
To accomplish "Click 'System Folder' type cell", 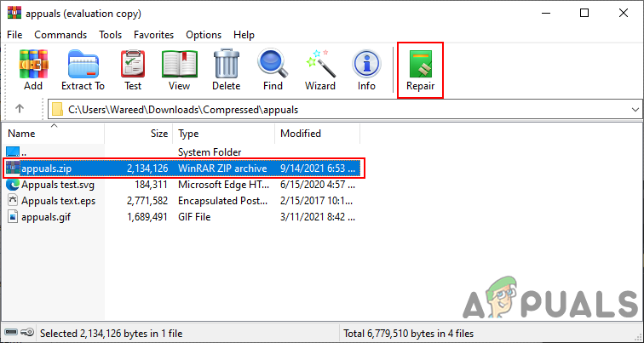I will point(210,152).
